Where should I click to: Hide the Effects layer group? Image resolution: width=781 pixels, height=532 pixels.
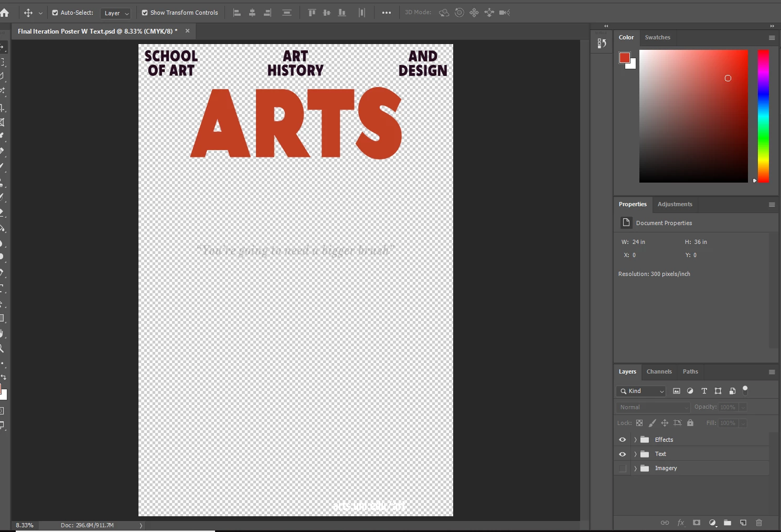[x=623, y=440]
